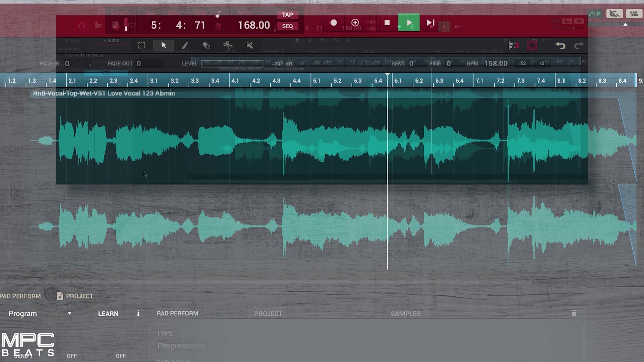This screenshot has height=362, width=644.
Task: Click the project document icon
Action: click(x=60, y=296)
